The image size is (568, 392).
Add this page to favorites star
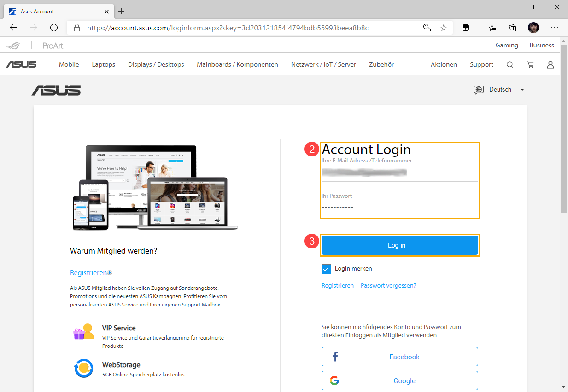point(444,28)
